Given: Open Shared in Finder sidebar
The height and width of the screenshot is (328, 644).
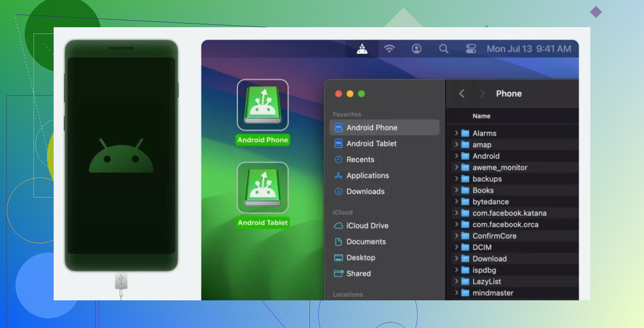Looking at the screenshot, I should click(384, 273).
